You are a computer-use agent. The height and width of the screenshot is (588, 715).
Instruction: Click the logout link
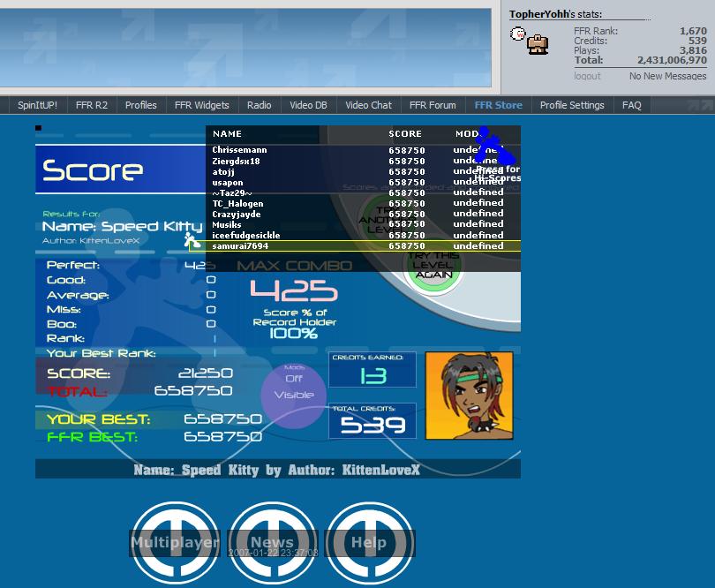pyautogui.click(x=587, y=76)
